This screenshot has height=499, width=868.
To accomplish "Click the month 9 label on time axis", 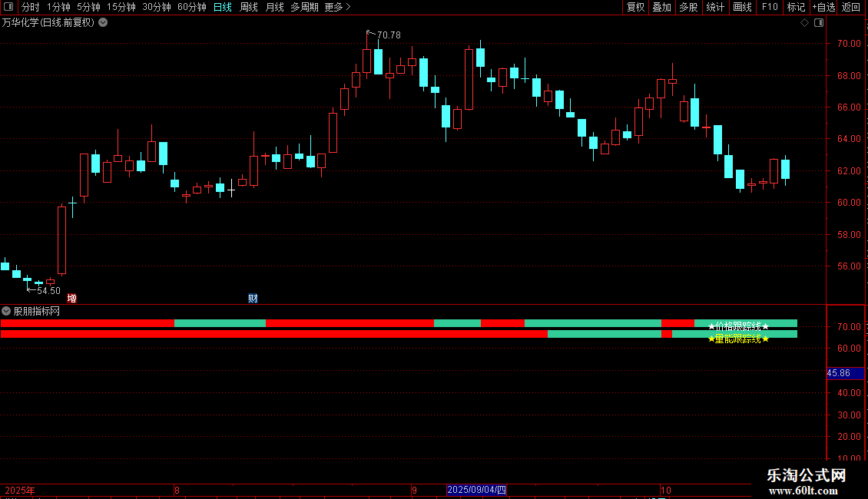I will pos(414,490).
